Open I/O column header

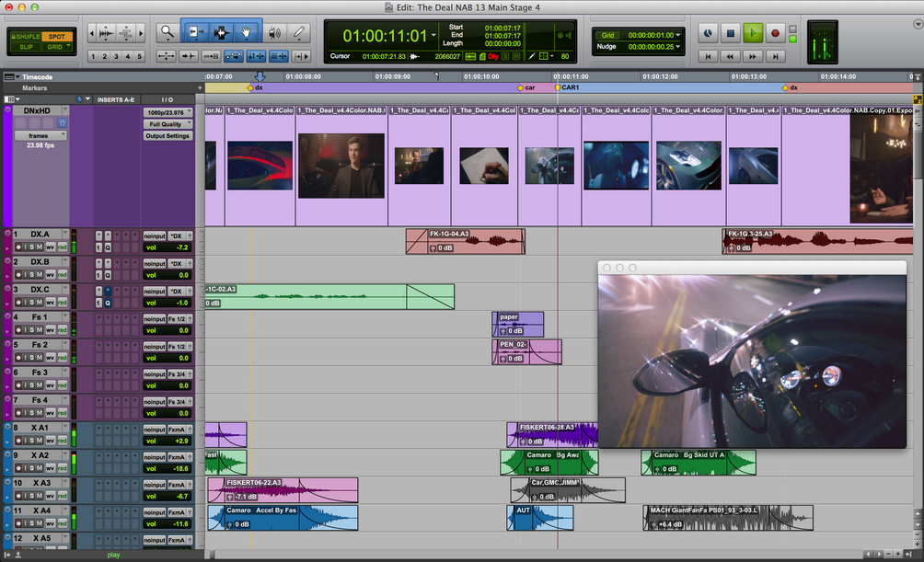167,99
